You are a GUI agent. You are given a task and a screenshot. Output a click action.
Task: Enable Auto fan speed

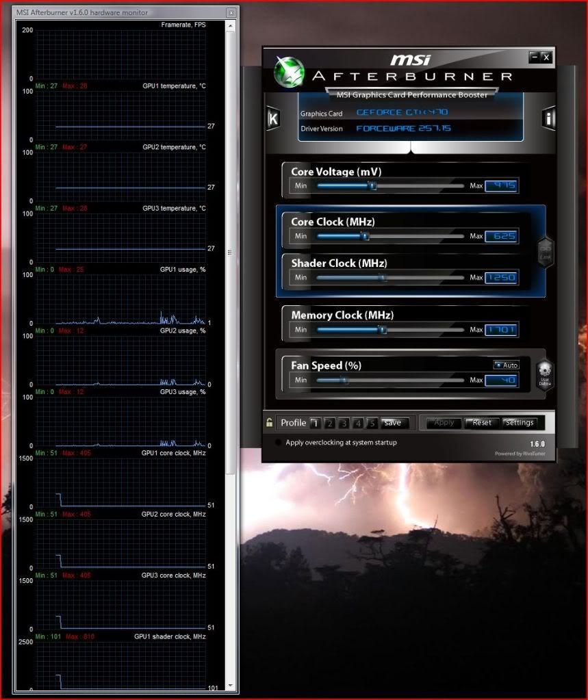point(506,365)
